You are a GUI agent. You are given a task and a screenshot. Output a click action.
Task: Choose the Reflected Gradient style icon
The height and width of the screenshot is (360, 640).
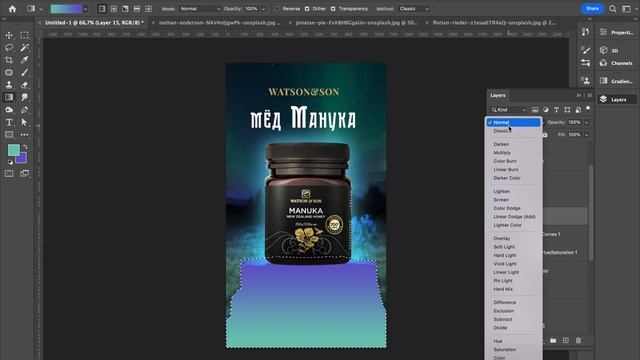pos(137,9)
